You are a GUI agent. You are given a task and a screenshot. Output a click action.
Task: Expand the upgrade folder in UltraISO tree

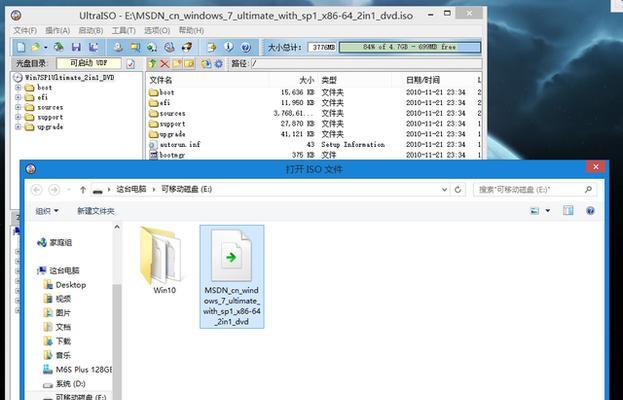pyautogui.click(x=18, y=127)
